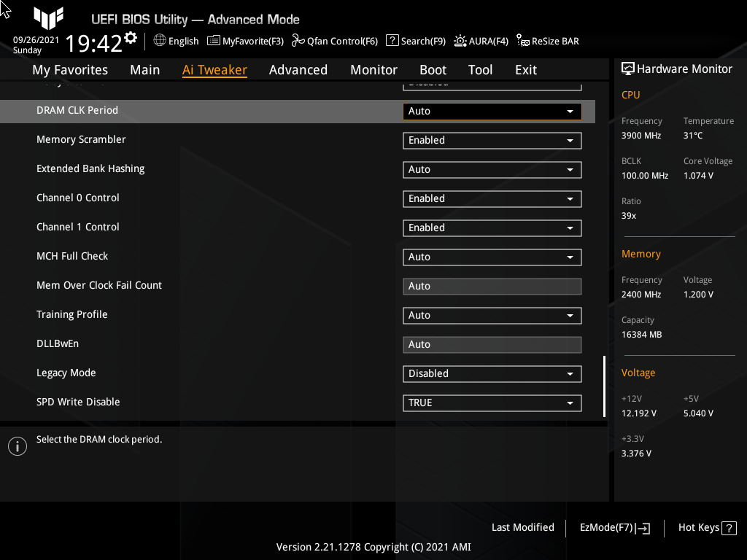Viewport: 747px width, 560px height.
Task: Switch to the Advanced tab
Action: (x=298, y=69)
